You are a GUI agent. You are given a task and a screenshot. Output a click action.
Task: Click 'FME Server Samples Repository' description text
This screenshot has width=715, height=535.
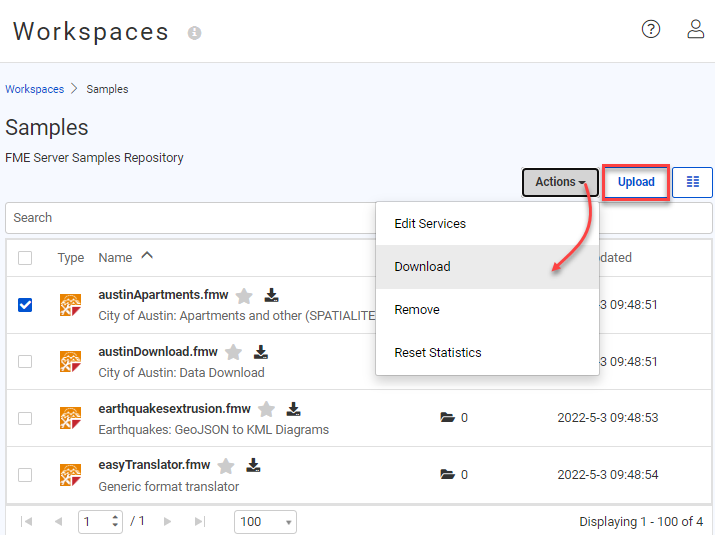click(x=94, y=158)
